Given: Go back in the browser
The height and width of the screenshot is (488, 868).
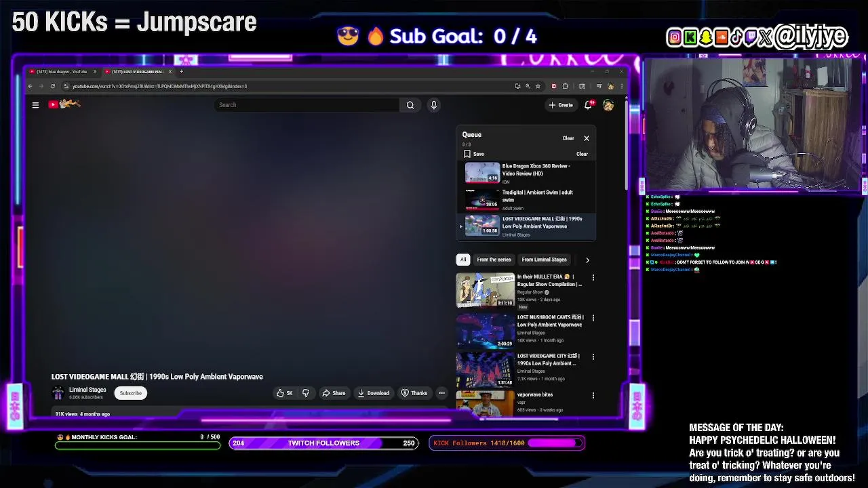Looking at the screenshot, I should pyautogui.click(x=30, y=86).
